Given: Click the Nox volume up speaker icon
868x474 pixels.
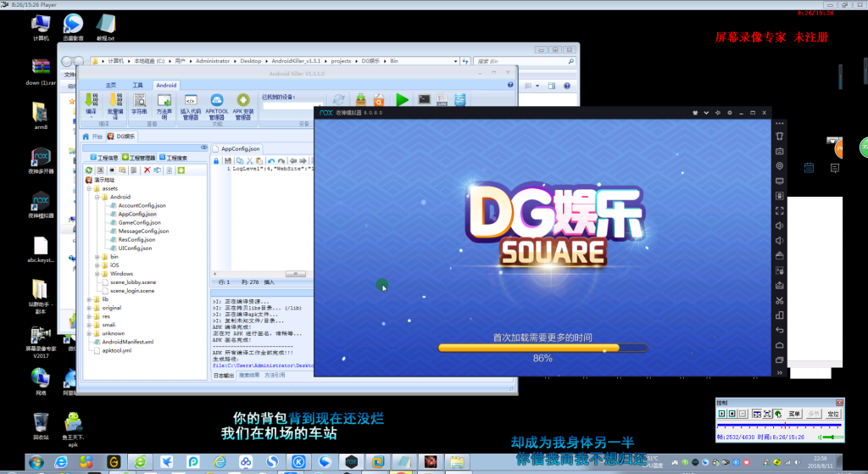Looking at the screenshot, I should (780, 226).
